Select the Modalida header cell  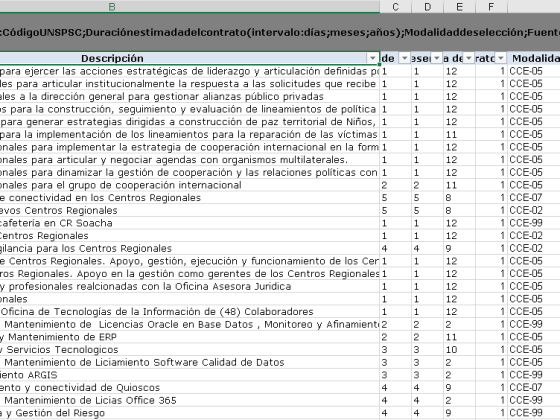pos(534,58)
